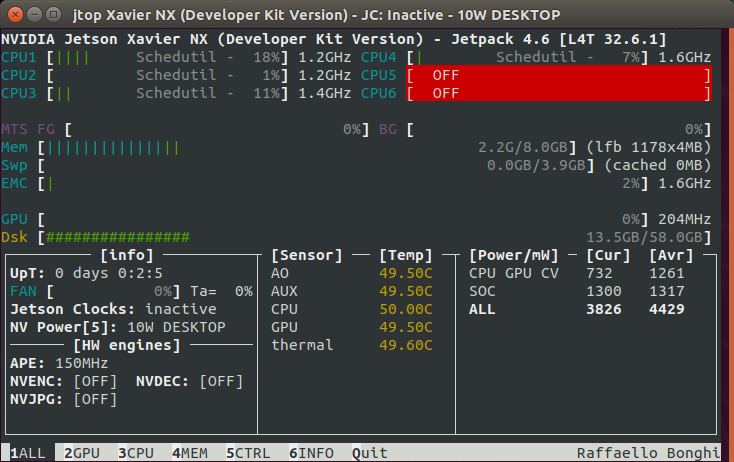Click the CPU4 label
The width and height of the screenshot is (734, 462).
(378, 57)
